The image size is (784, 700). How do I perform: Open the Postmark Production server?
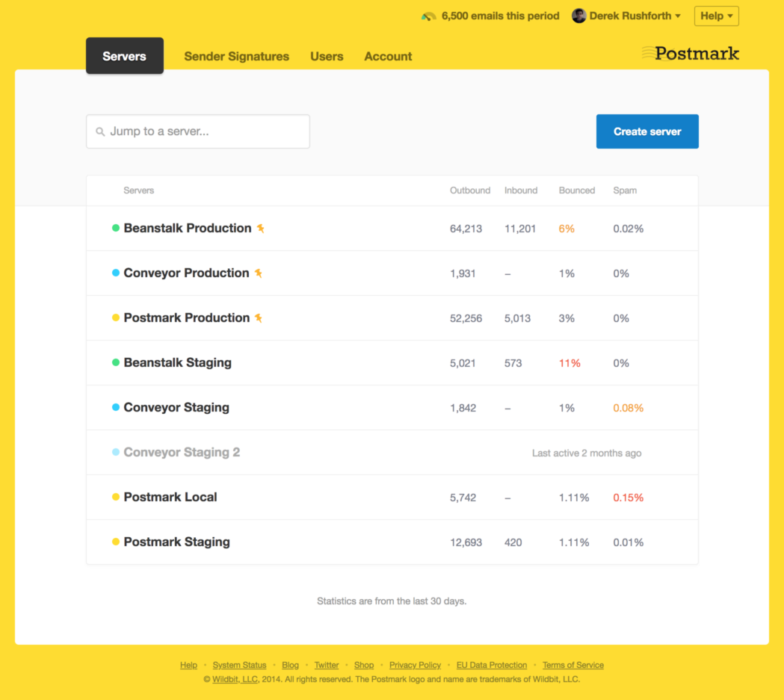point(187,318)
